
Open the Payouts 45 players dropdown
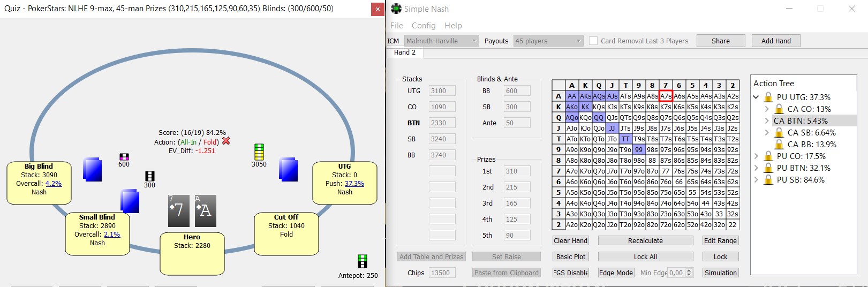click(548, 41)
